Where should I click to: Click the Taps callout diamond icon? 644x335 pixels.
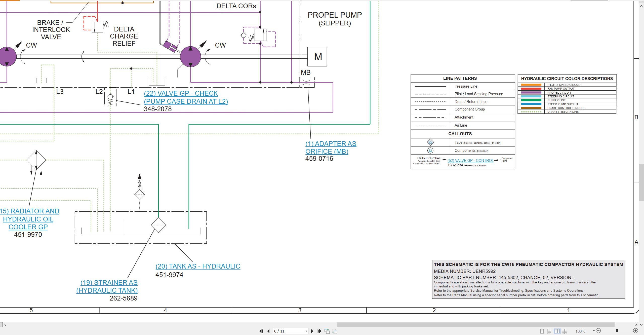430,142
